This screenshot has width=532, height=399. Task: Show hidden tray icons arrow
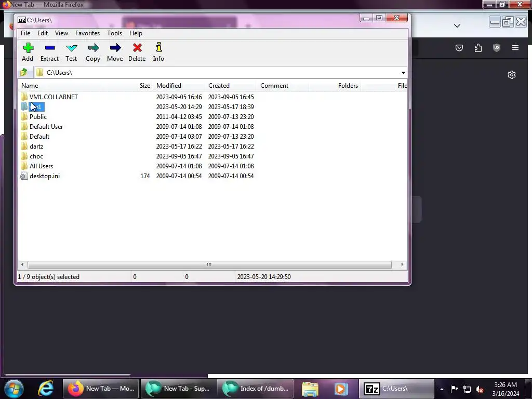(x=442, y=389)
